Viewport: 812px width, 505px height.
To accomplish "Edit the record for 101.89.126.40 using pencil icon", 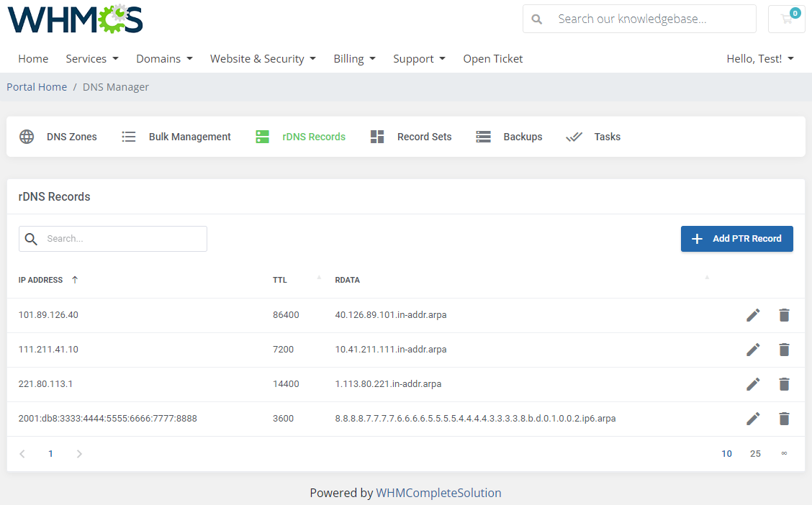I will (753, 315).
